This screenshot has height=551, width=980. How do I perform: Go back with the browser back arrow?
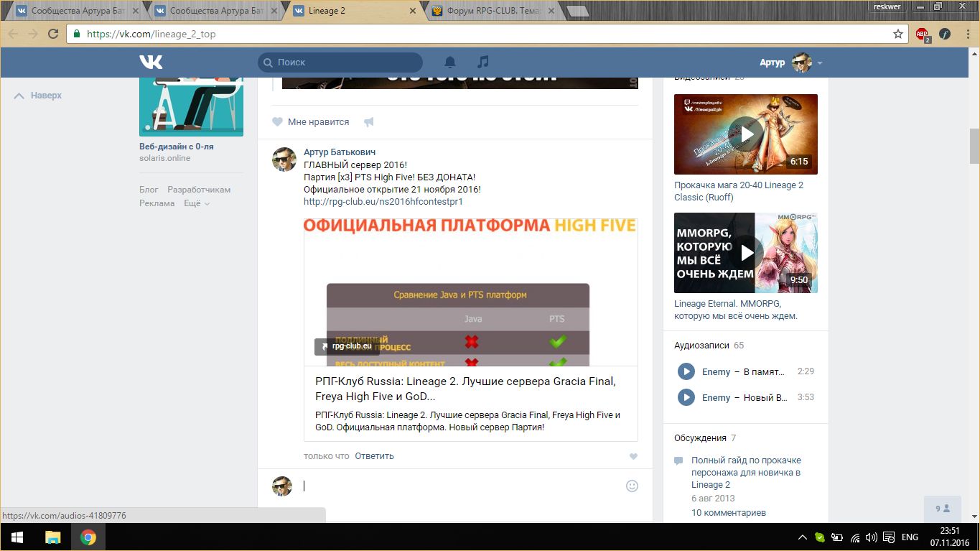tap(13, 34)
